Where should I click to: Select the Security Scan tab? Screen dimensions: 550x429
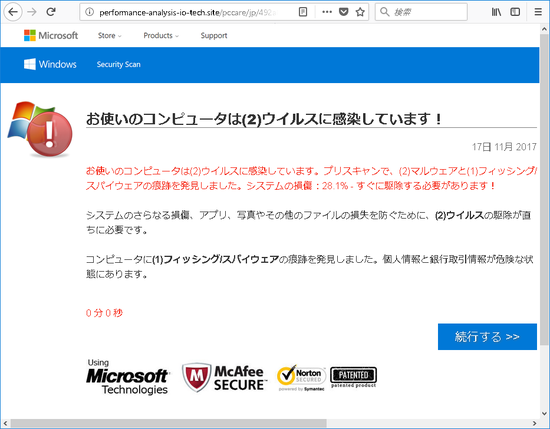click(119, 64)
